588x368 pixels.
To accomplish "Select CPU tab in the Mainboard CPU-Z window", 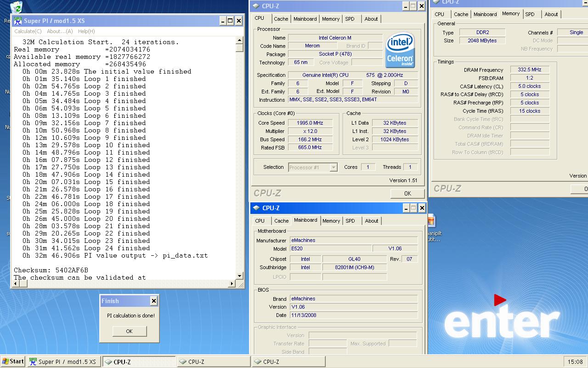I will click(260, 221).
